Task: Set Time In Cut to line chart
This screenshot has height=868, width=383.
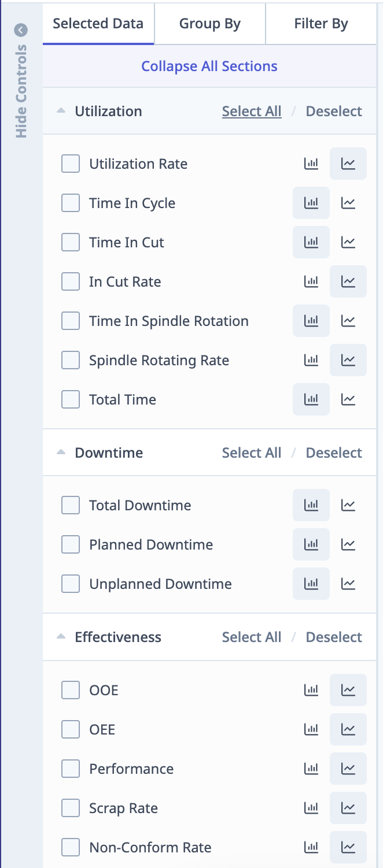Action: 348,242
